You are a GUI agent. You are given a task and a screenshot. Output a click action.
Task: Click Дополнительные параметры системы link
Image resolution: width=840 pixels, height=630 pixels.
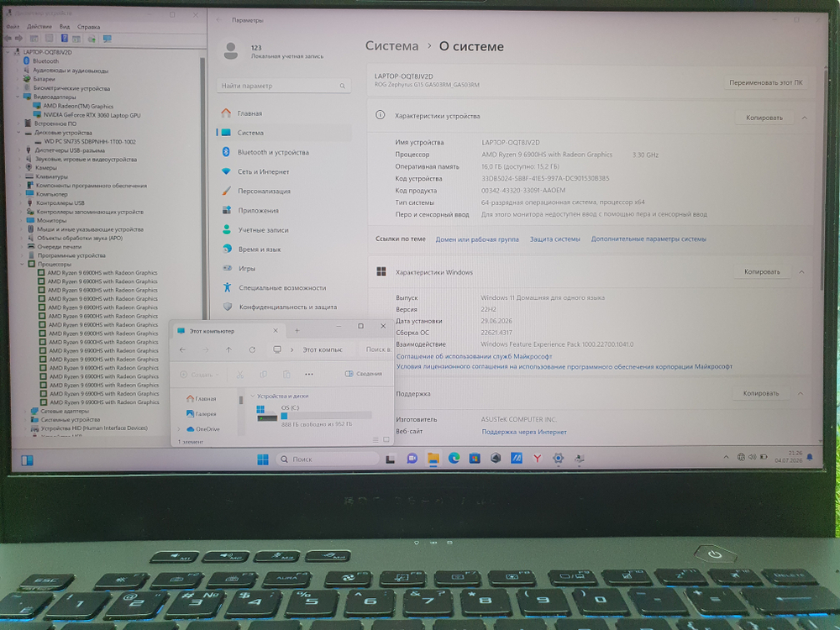point(648,239)
